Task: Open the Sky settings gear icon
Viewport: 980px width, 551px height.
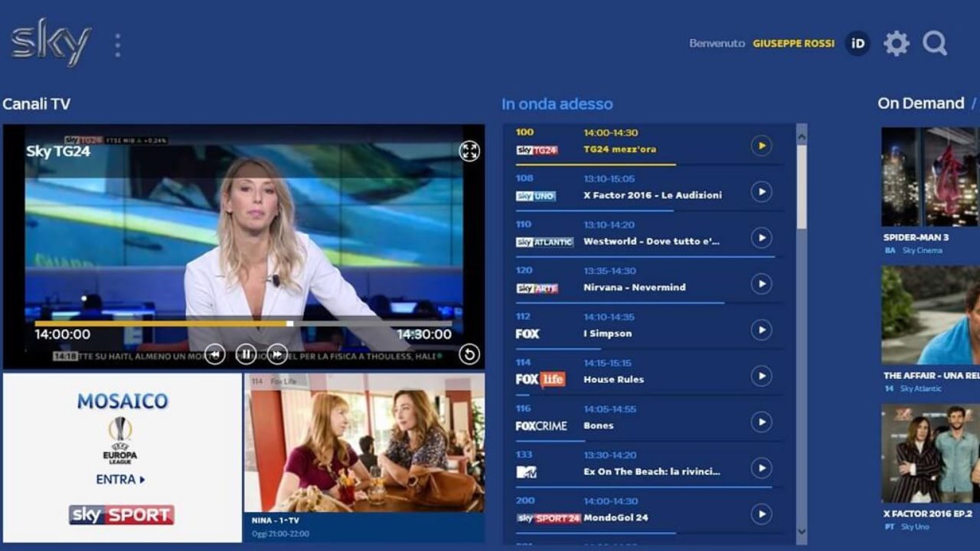Action: (897, 44)
